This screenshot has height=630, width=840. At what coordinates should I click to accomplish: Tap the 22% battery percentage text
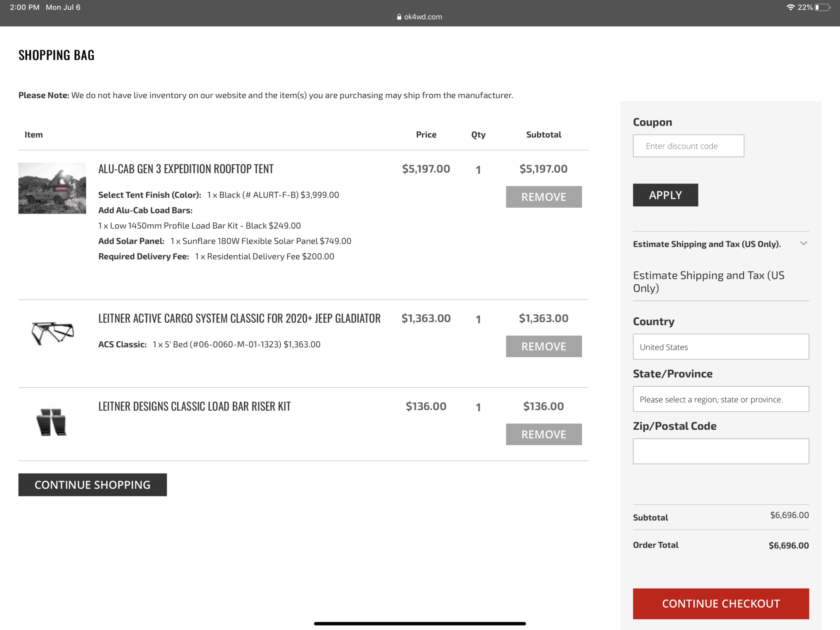(805, 7)
